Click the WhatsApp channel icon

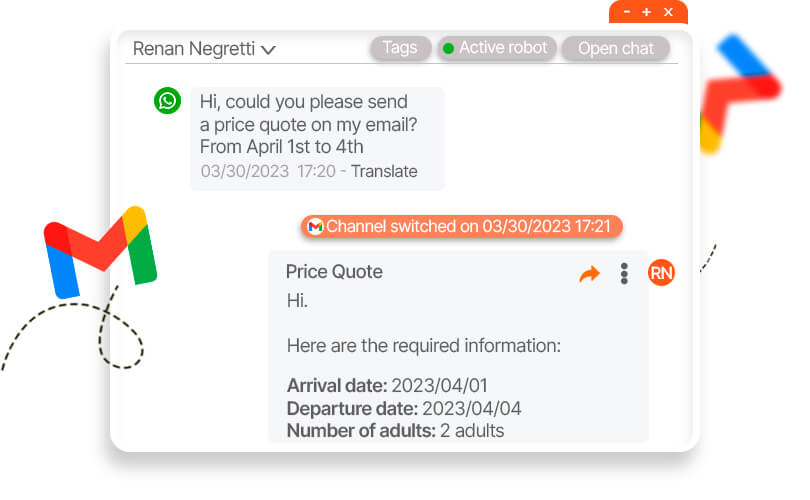(x=168, y=100)
